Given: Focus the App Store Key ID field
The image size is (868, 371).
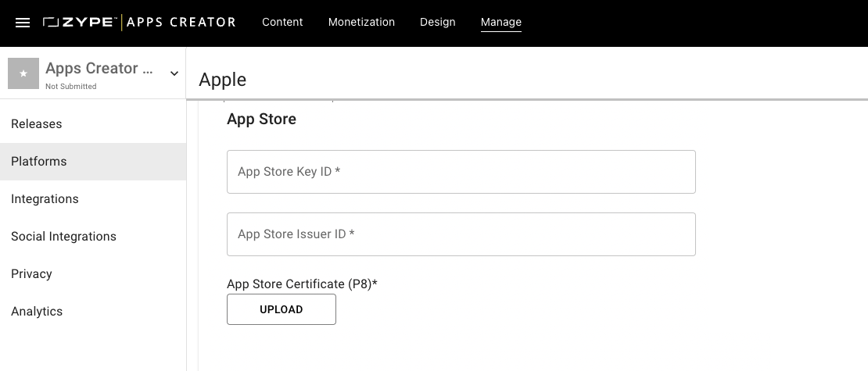Looking at the screenshot, I should point(461,172).
